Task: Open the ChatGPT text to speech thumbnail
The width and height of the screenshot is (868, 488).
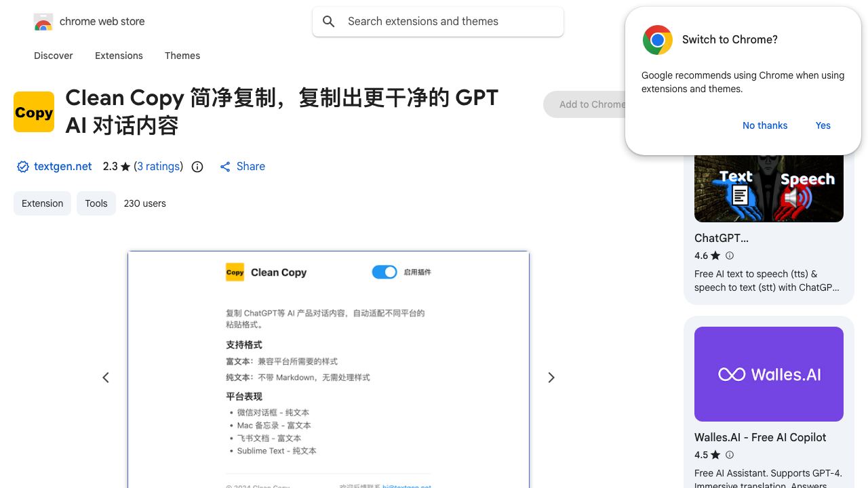Action: pyautogui.click(x=769, y=188)
